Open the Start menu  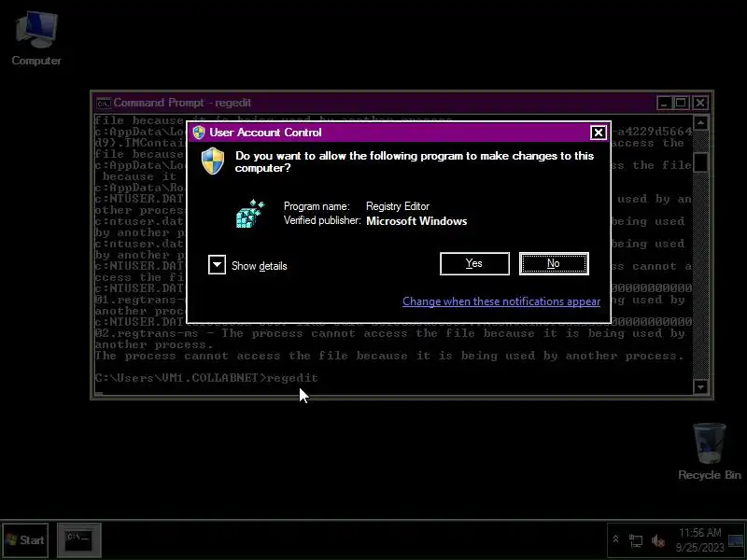pyautogui.click(x=25, y=540)
